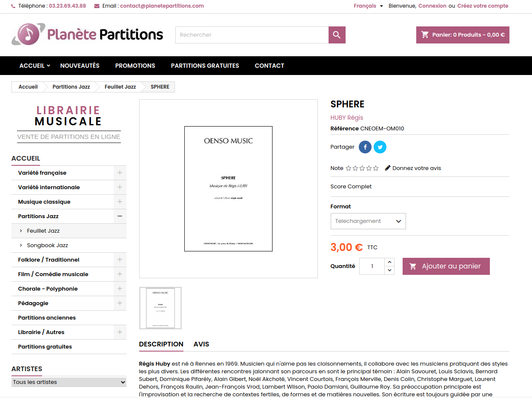This screenshot has width=532, height=398.
Task: Click the telephone icon in the header
Action: 13,6
